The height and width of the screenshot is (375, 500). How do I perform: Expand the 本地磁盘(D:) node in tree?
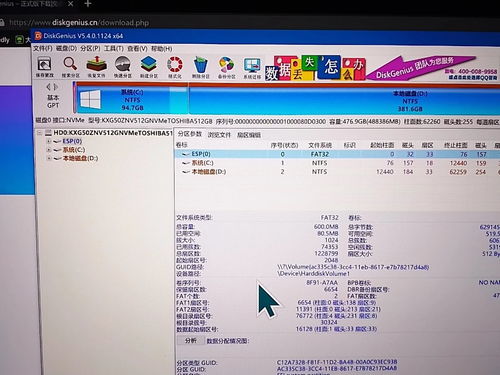(49, 158)
